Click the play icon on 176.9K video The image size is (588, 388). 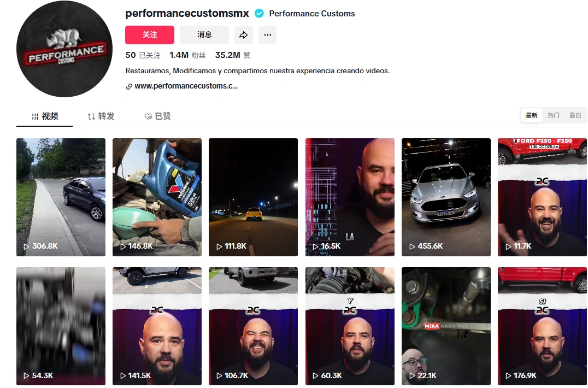click(508, 375)
